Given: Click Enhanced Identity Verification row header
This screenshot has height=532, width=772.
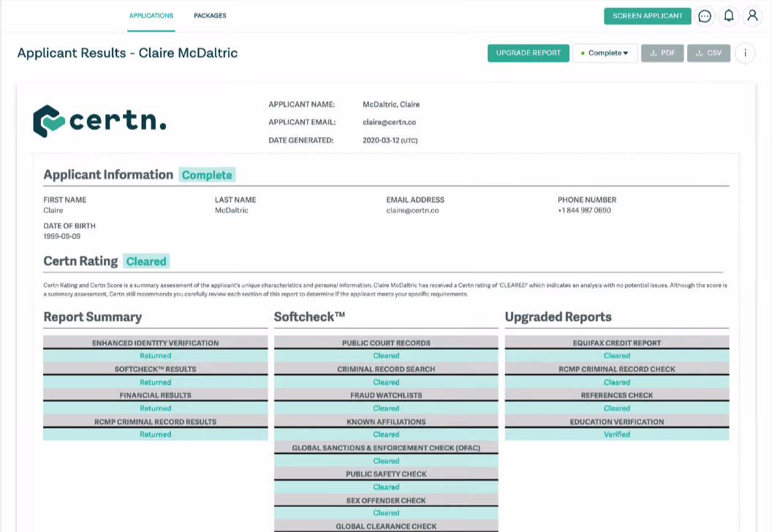Looking at the screenshot, I should click(x=156, y=343).
